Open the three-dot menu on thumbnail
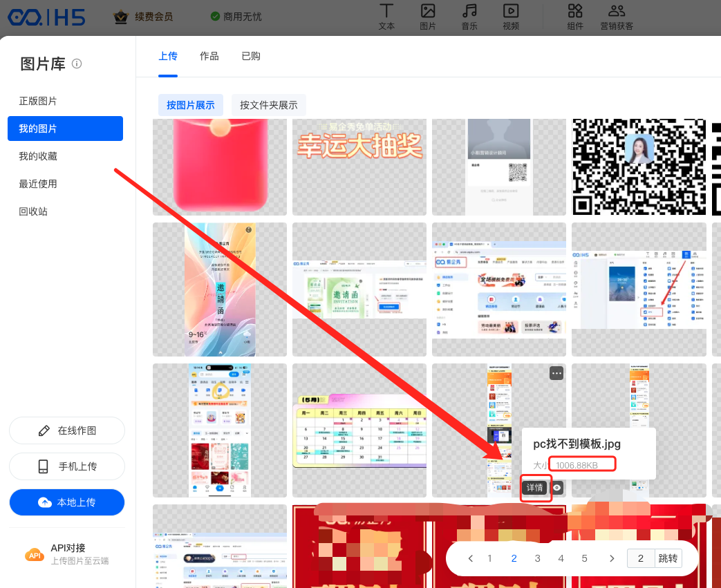The image size is (721, 588). pos(556,373)
